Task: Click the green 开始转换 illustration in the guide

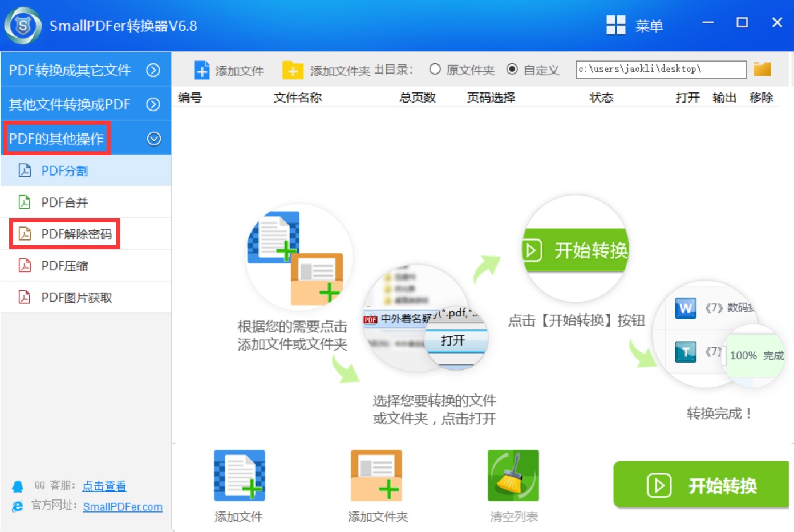Action: pos(576,249)
